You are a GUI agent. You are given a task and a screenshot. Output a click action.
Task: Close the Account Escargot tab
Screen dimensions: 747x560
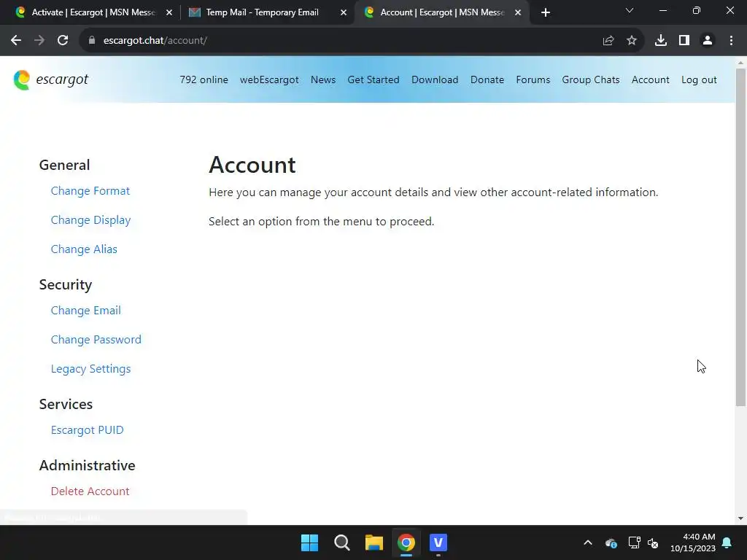pos(518,12)
